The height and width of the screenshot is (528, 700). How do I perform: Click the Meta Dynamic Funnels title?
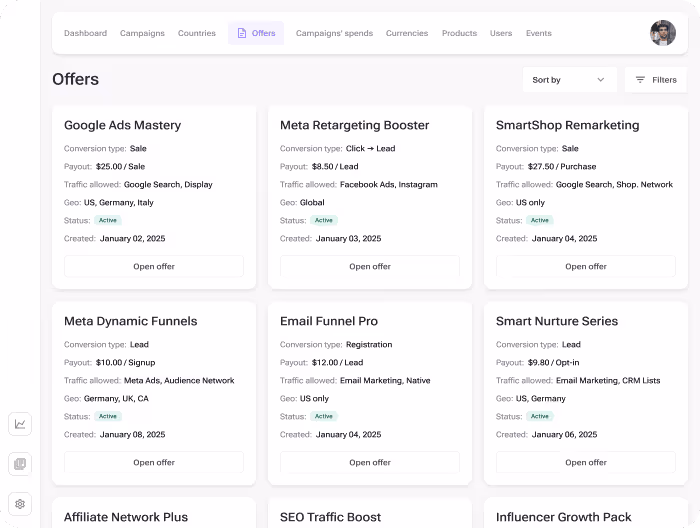pyautogui.click(x=130, y=321)
